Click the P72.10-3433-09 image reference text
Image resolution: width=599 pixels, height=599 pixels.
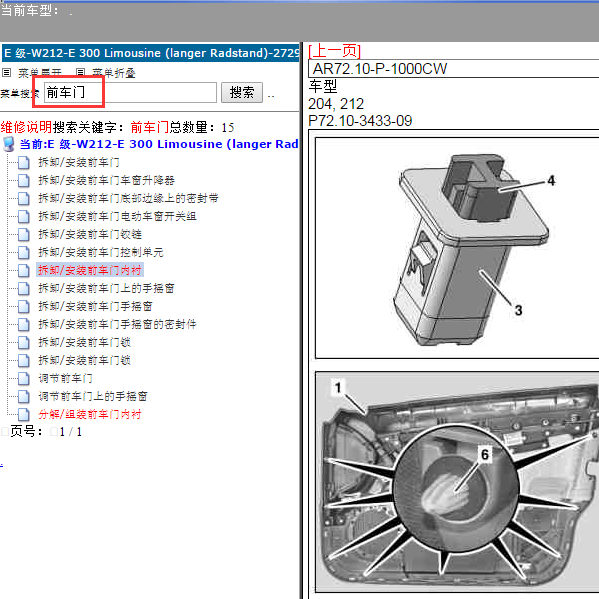pyautogui.click(x=360, y=121)
